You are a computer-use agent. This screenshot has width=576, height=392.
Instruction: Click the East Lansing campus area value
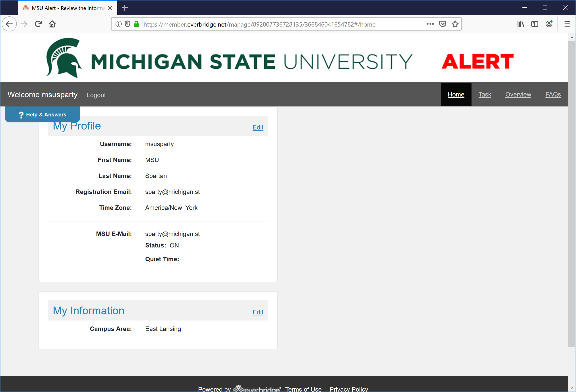(x=163, y=329)
